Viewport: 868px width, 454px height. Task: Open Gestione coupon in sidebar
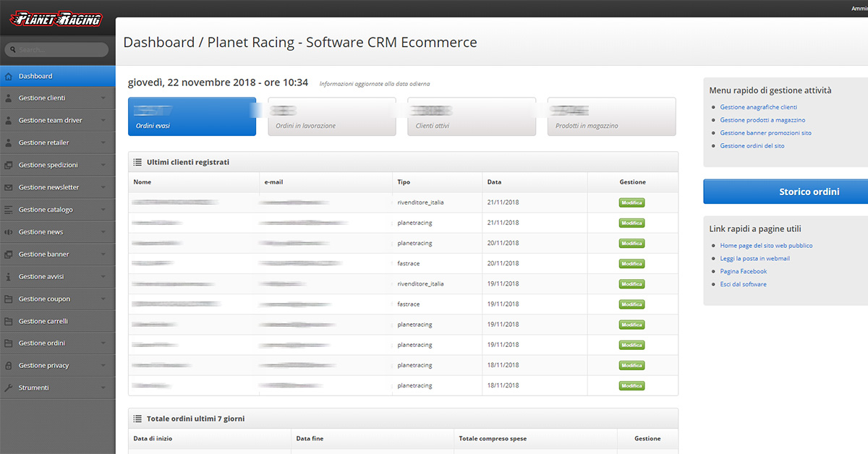(x=58, y=299)
